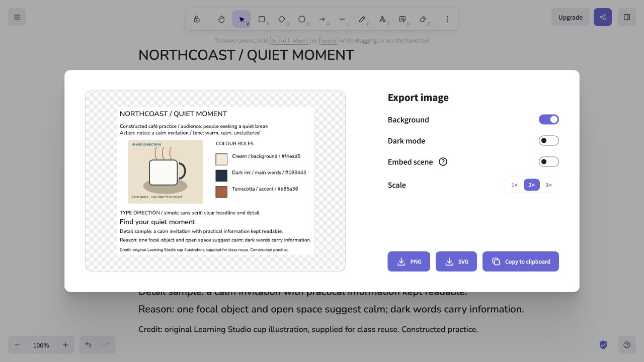The height and width of the screenshot is (362, 644).
Task: Select the Eraser tool
Action: pos(423,19)
